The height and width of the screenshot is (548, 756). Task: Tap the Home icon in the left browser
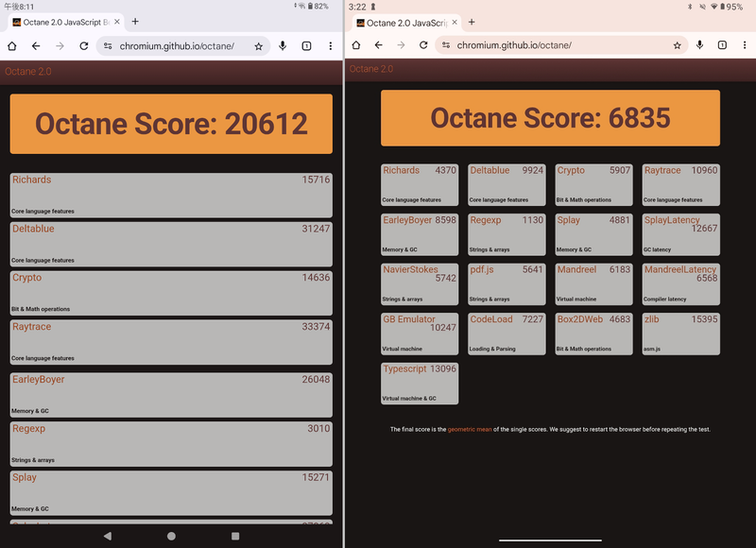click(11, 44)
